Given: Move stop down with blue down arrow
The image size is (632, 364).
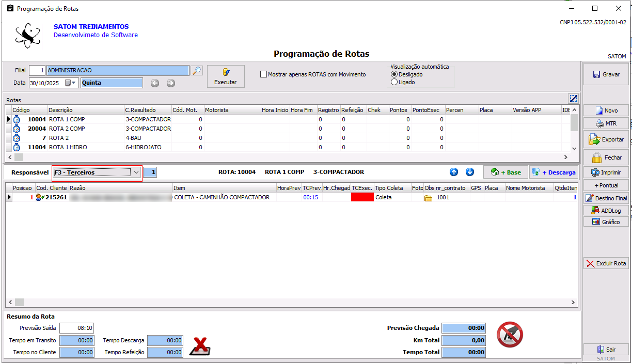Looking at the screenshot, I should point(470,172).
